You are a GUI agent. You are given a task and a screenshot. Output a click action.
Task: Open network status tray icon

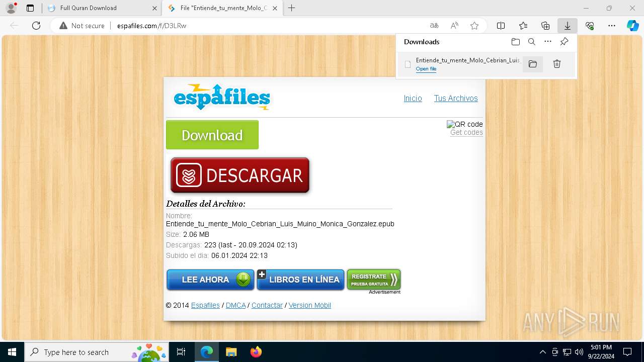pos(567,352)
